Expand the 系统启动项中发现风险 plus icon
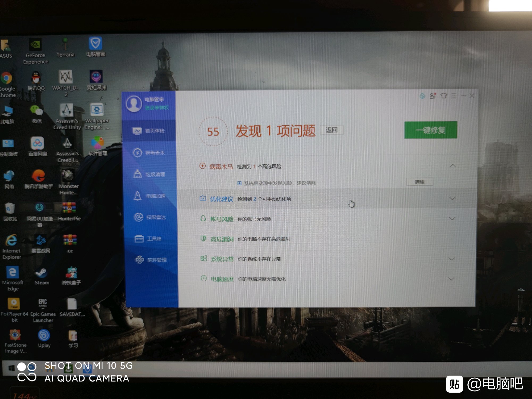The height and width of the screenshot is (399, 532). click(239, 183)
